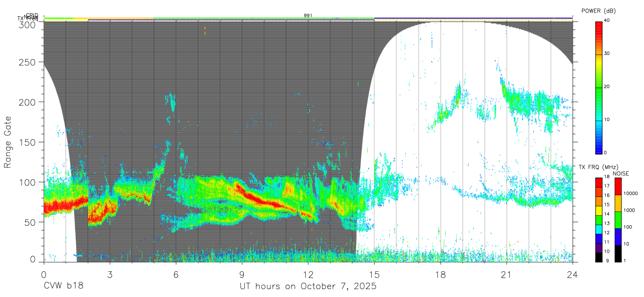Click the '100' range gate tick label

[27, 182]
